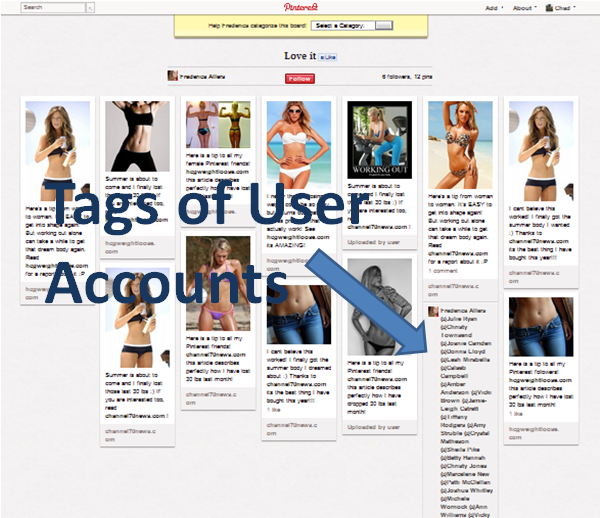Image resolution: width=600 pixels, height=518 pixels.
Task: Click commenter avatar above tagged user list
Action: point(432,312)
